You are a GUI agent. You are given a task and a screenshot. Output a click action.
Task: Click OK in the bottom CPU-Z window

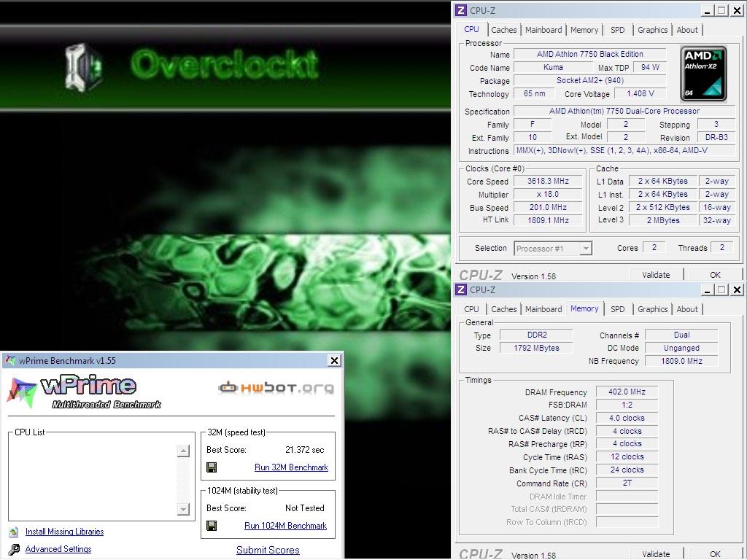point(715,554)
